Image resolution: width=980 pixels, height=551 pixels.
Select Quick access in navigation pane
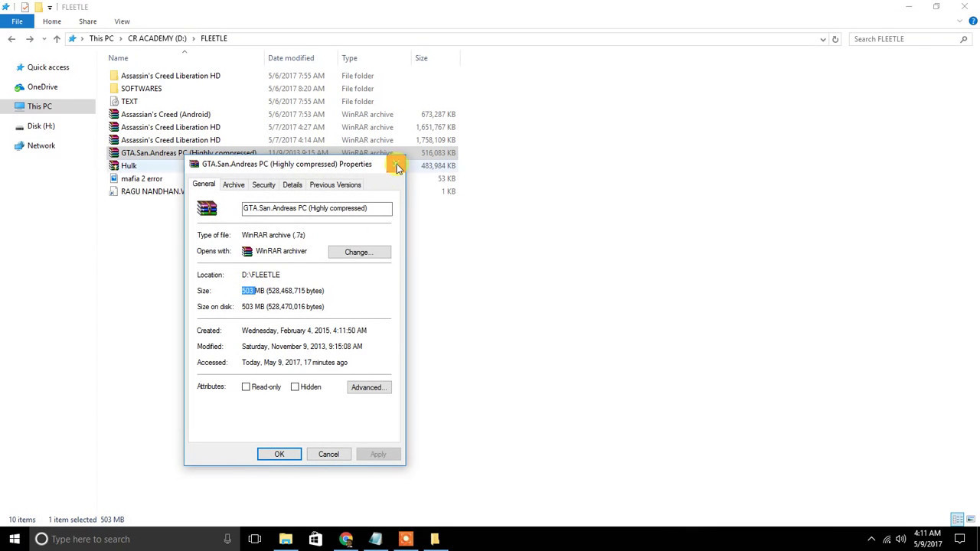tap(48, 67)
